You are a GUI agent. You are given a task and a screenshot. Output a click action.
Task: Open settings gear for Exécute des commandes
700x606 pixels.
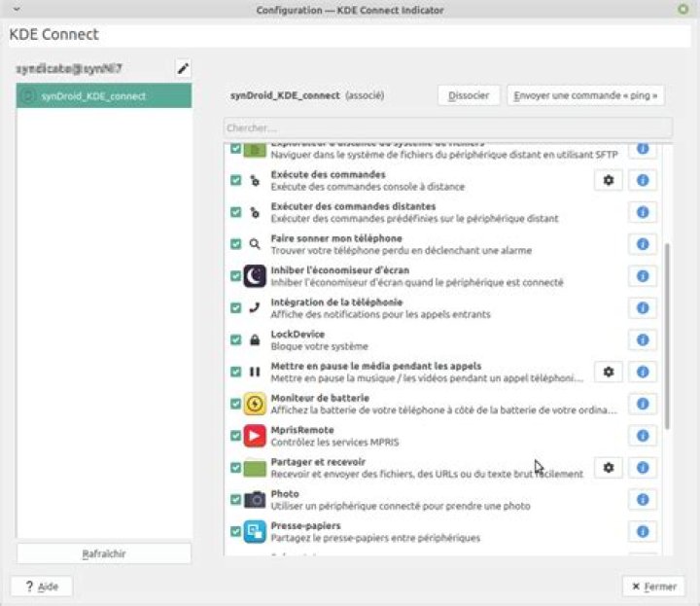pos(608,180)
